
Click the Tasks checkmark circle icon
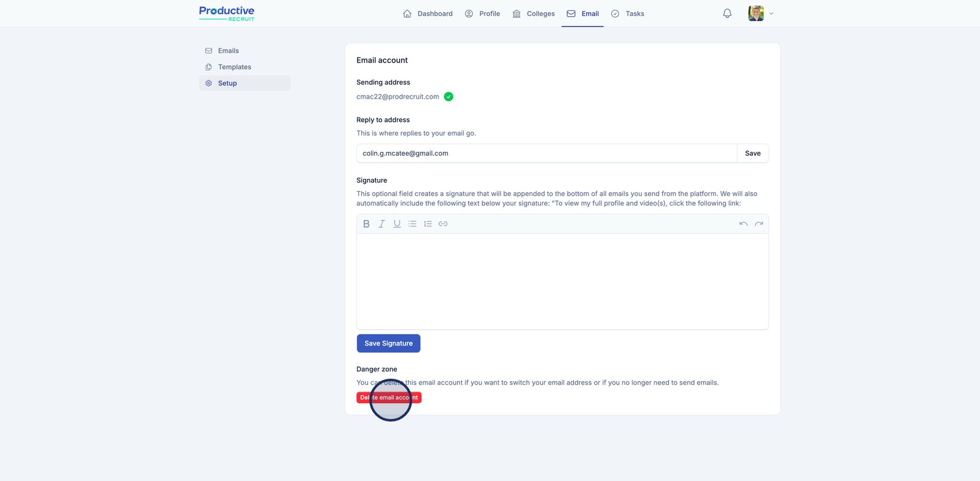click(615, 13)
